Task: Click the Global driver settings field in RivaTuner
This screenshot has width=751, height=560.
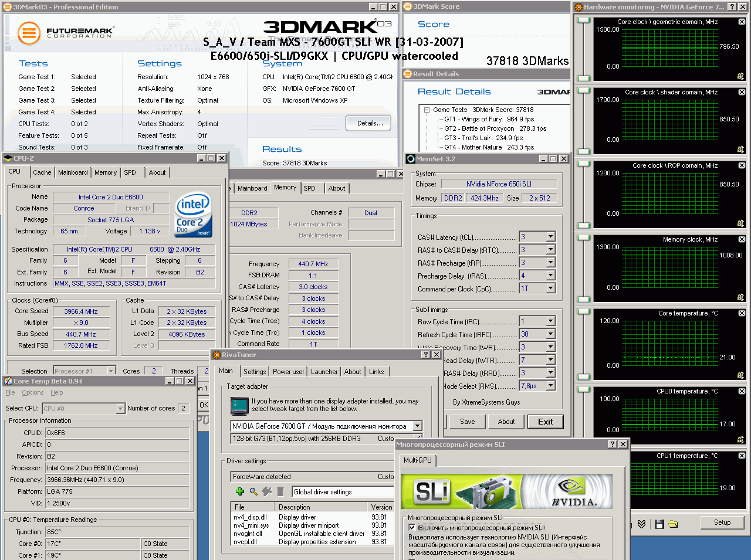Action: 343,492
